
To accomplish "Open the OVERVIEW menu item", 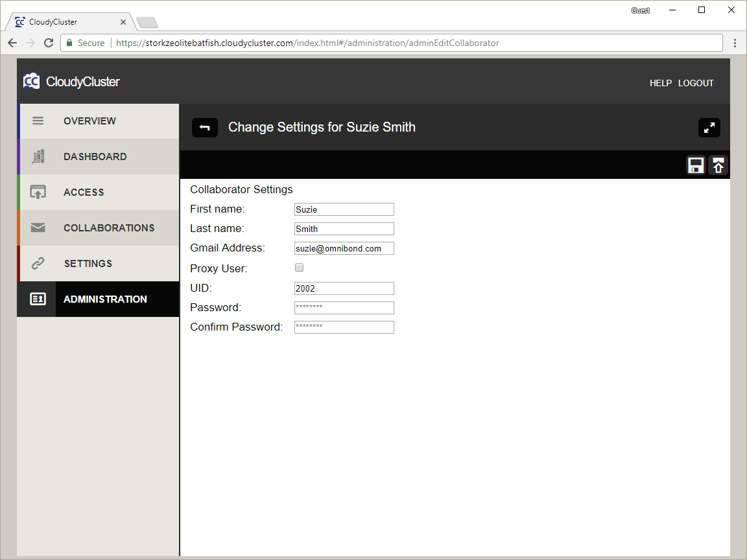I will (99, 121).
